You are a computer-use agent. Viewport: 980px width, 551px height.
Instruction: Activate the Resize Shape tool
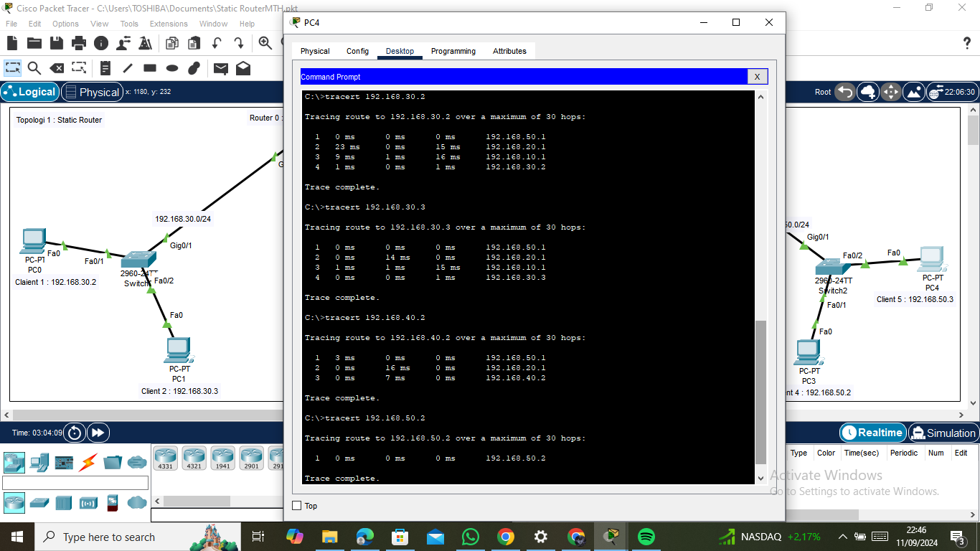79,68
